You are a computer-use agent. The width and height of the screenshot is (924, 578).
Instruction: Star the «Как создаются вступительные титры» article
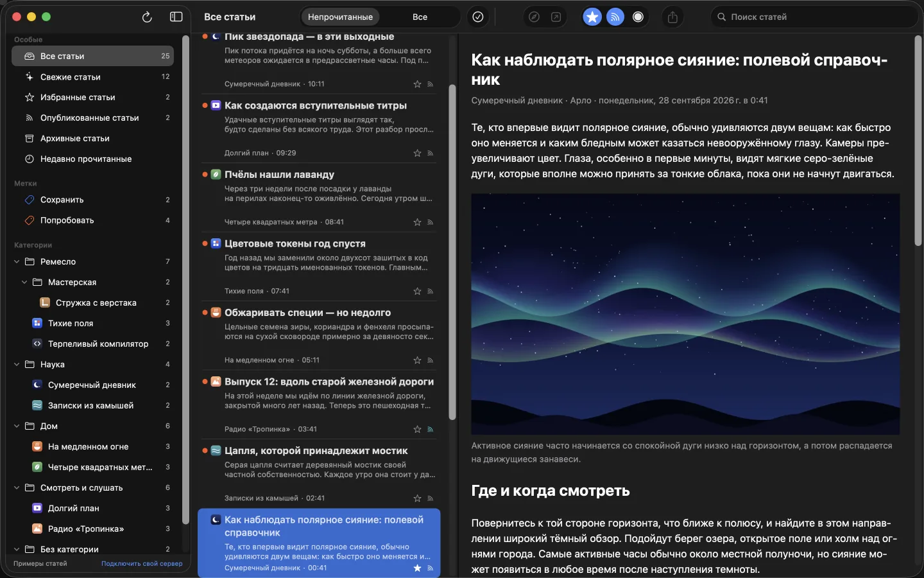(x=417, y=153)
